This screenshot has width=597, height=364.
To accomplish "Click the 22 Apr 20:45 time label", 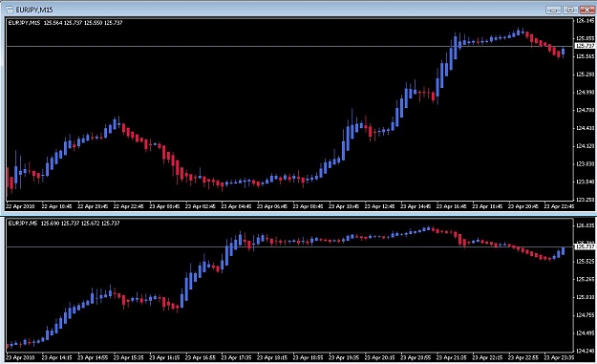I will pos(93,206).
